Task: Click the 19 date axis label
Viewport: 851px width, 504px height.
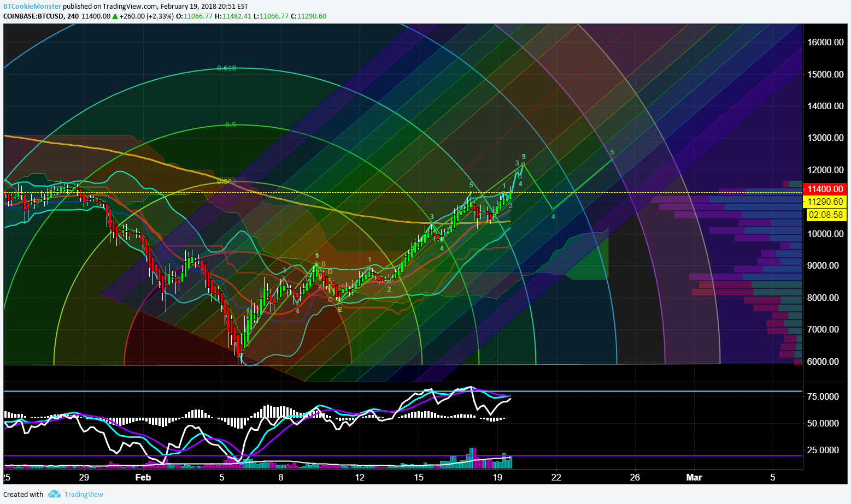Action: pos(497,477)
